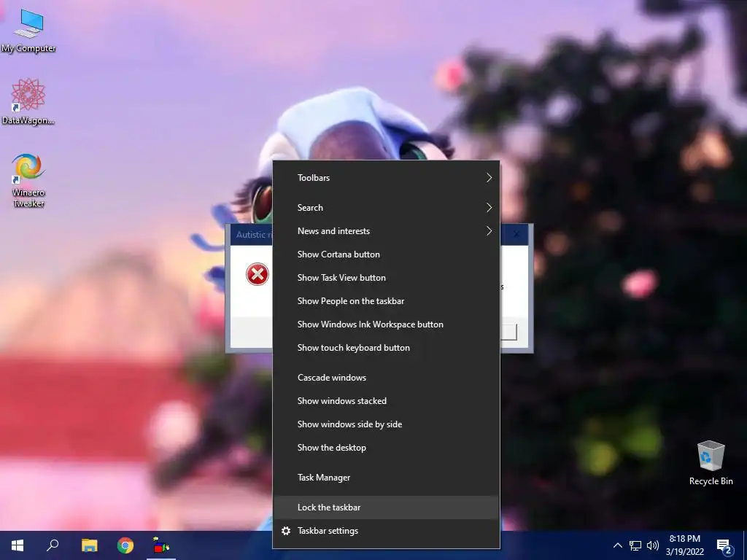Toggle Show Windows Ink Workspace button

click(386, 324)
